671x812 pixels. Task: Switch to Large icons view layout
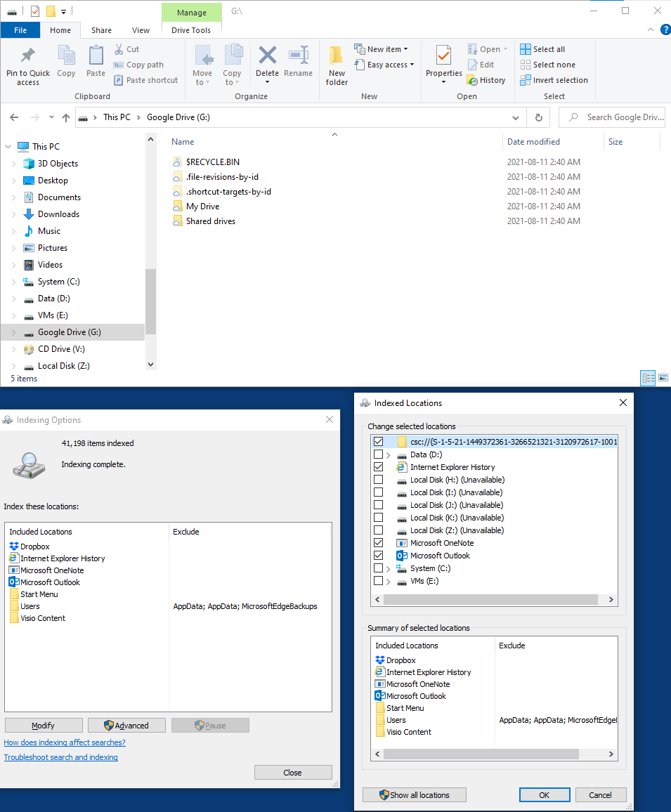[x=663, y=378]
